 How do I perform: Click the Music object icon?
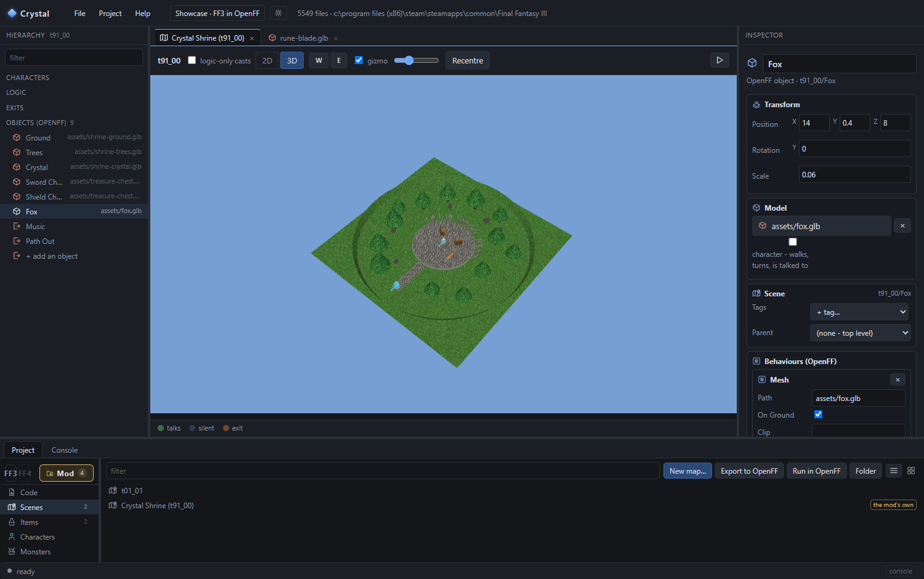pyautogui.click(x=17, y=226)
